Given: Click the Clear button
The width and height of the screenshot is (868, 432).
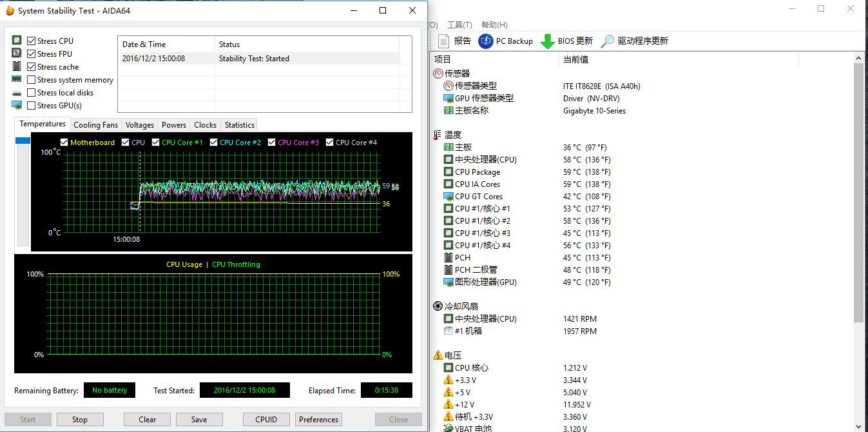Looking at the screenshot, I should (147, 419).
